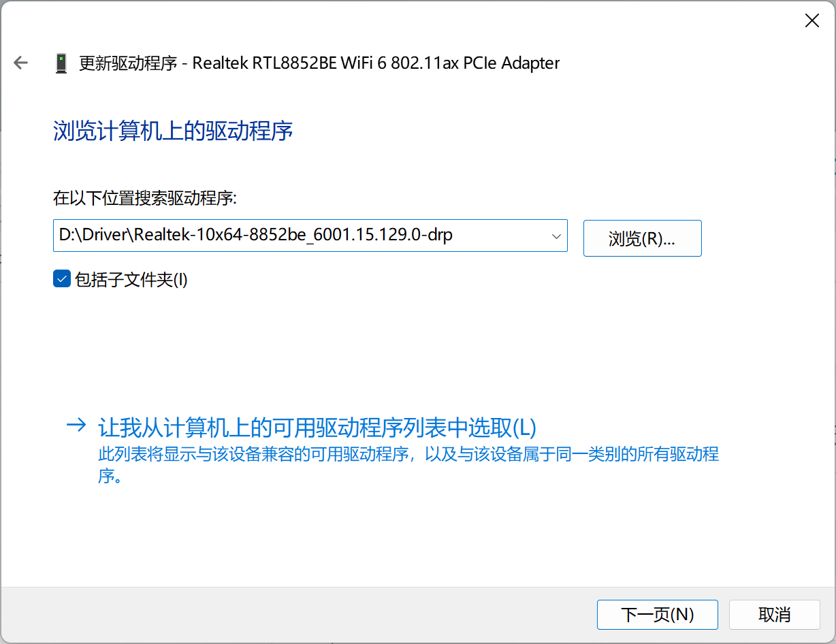Cancel with the 取消 button
Viewport: 836px width, 644px height.
click(x=774, y=615)
